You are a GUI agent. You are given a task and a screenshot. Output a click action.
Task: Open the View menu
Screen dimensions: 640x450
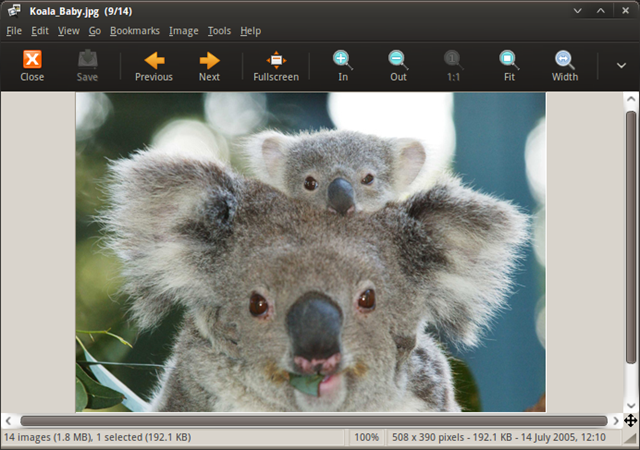coord(69,31)
